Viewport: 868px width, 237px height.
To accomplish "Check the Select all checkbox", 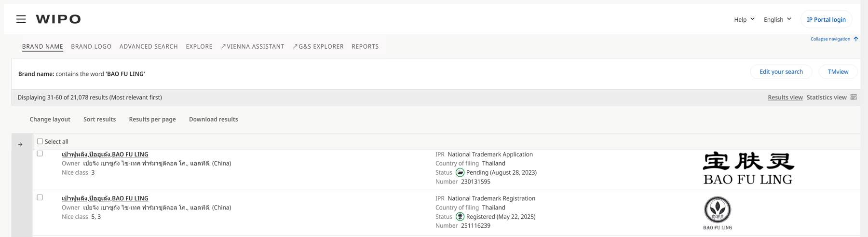I will pyautogui.click(x=40, y=141).
